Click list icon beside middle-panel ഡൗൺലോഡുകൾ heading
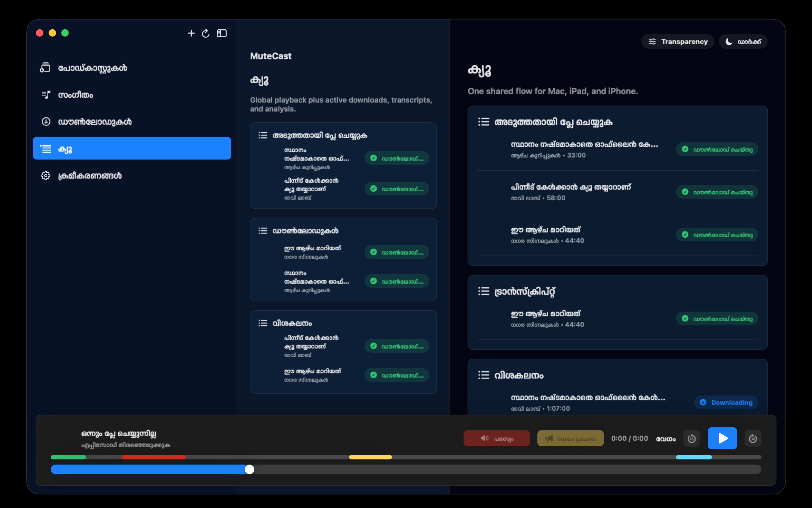 (x=263, y=231)
